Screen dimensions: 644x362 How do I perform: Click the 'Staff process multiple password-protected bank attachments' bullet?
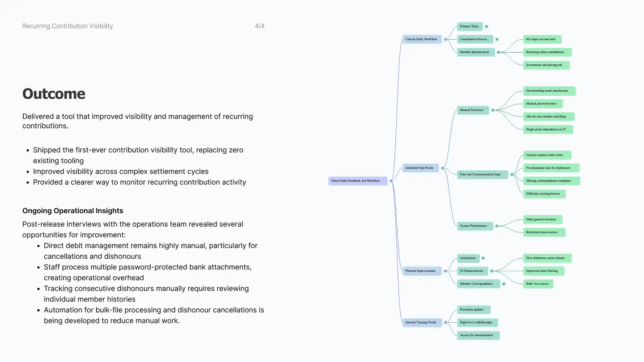148,273
